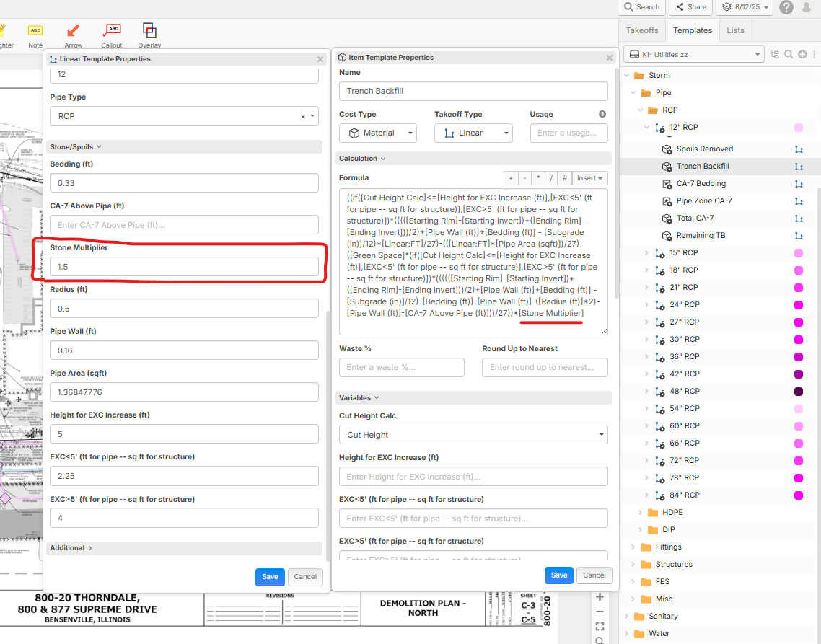Open the Cut Height Calc dropdown
Viewport: 821px width, 644px height.
coord(473,435)
